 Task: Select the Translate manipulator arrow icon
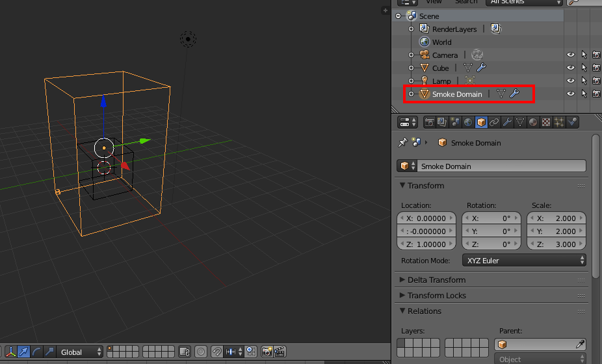click(23, 352)
